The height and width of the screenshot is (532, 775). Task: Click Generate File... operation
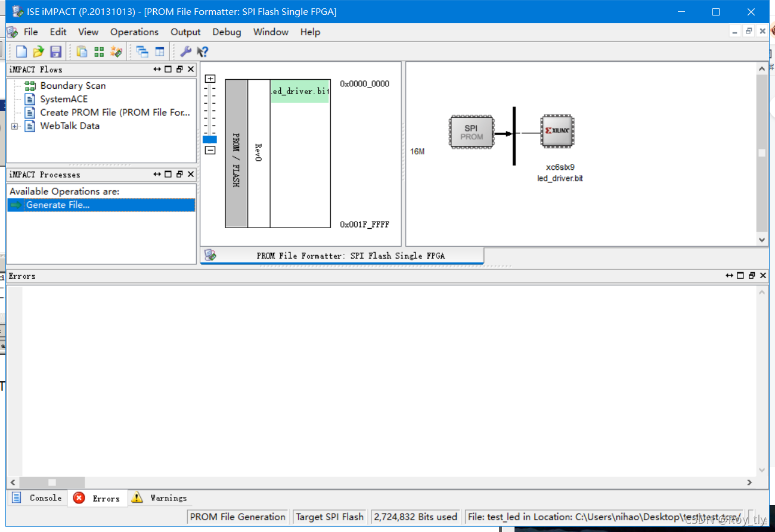coord(101,204)
